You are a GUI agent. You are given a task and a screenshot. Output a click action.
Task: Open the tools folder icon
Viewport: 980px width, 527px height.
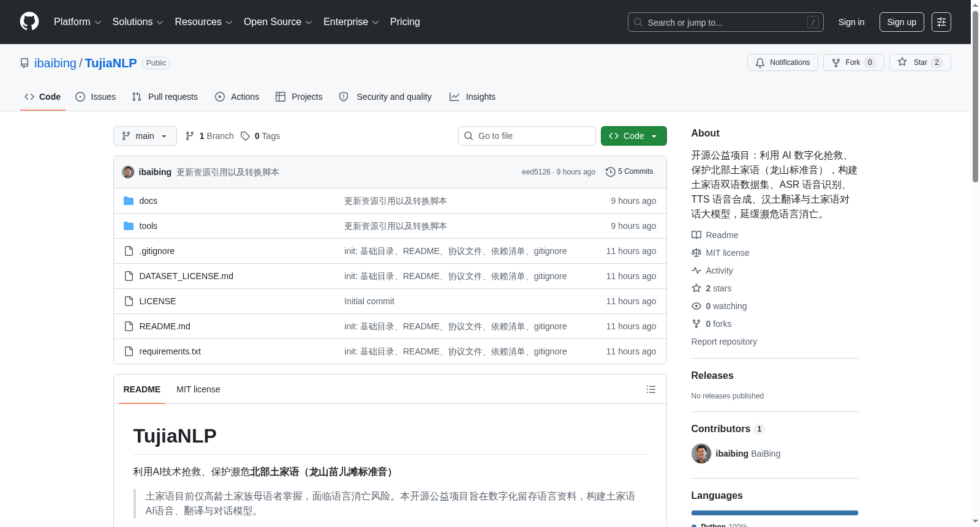[x=129, y=226]
